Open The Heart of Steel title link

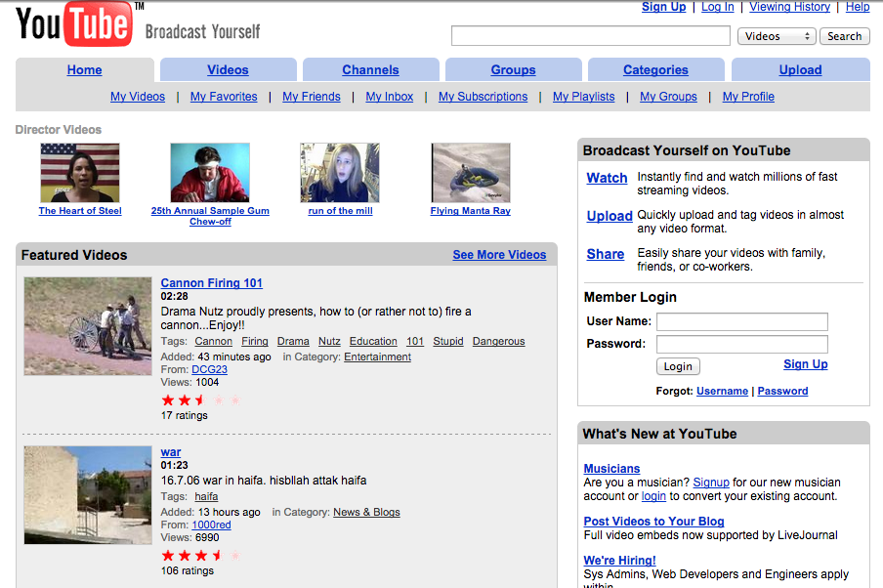pyautogui.click(x=80, y=211)
